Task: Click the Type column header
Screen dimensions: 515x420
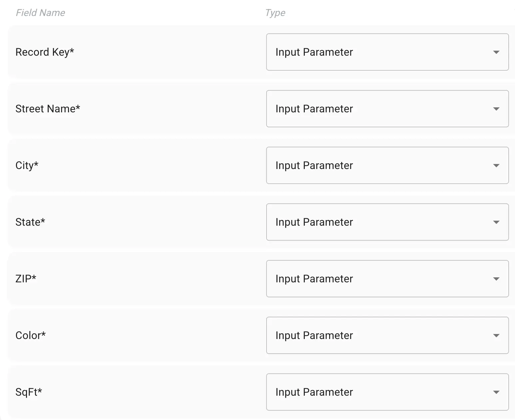Action: coord(275,12)
